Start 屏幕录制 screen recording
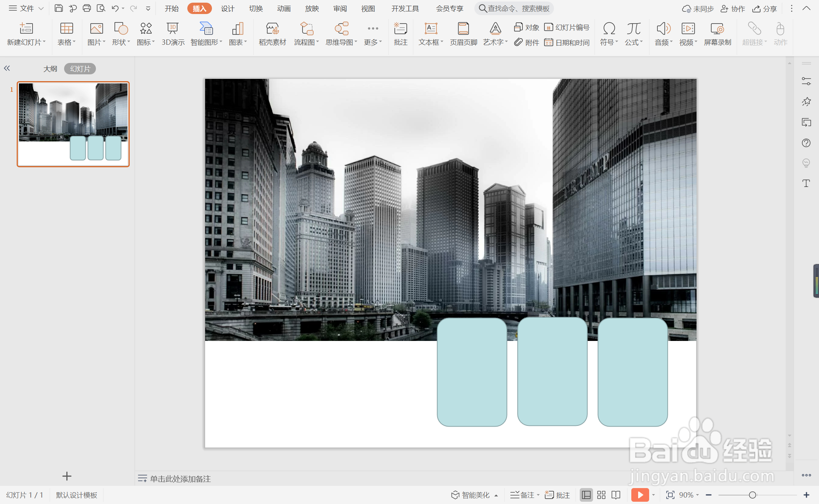 point(717,34)
